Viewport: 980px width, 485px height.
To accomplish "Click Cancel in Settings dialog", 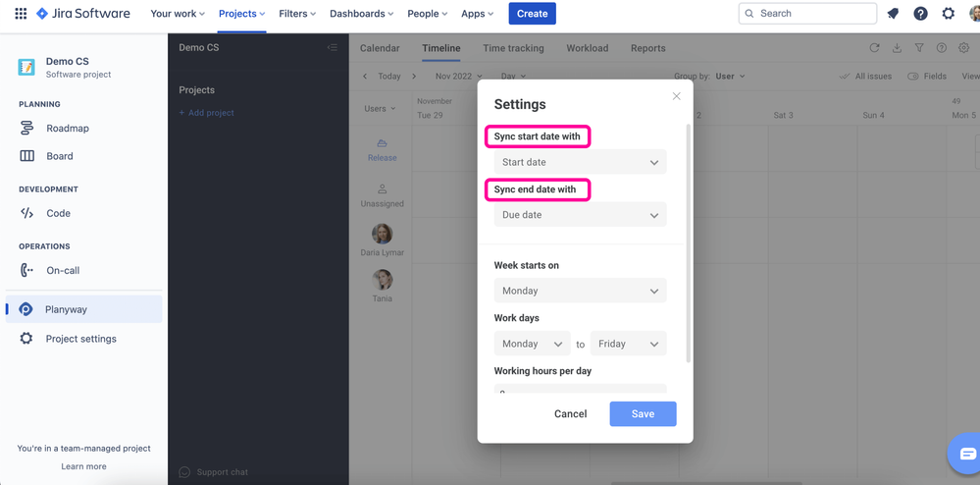I will point(570,413).
